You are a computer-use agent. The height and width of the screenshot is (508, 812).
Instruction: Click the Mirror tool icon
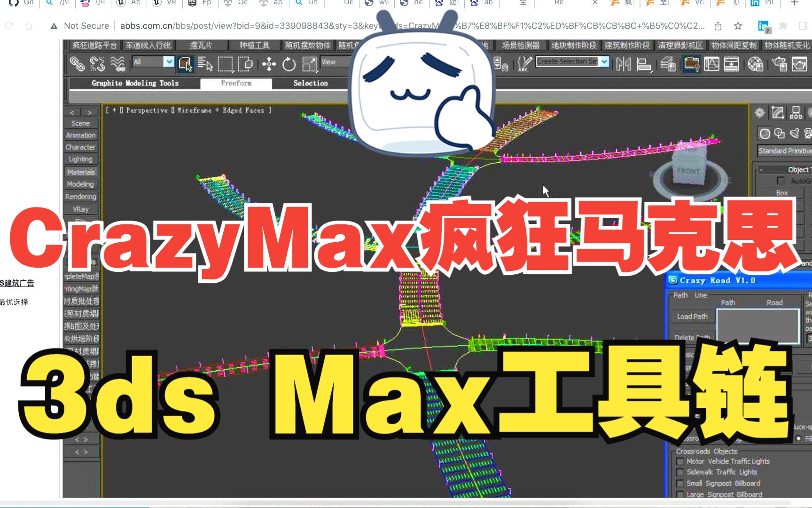coord(624,63)
